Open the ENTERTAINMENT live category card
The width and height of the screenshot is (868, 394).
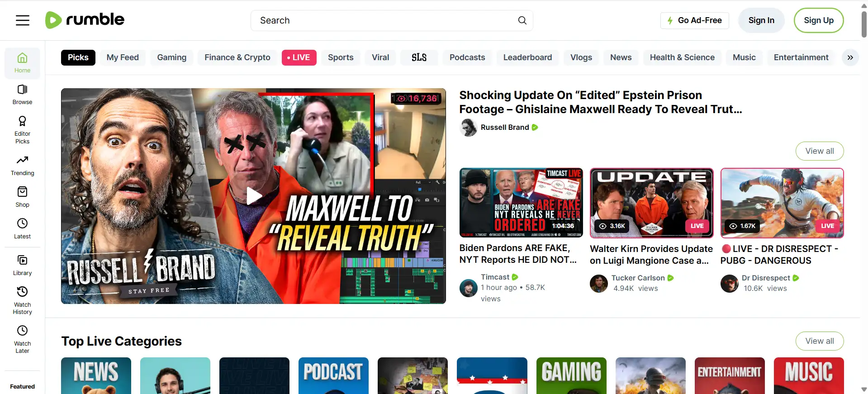point(730,375)
